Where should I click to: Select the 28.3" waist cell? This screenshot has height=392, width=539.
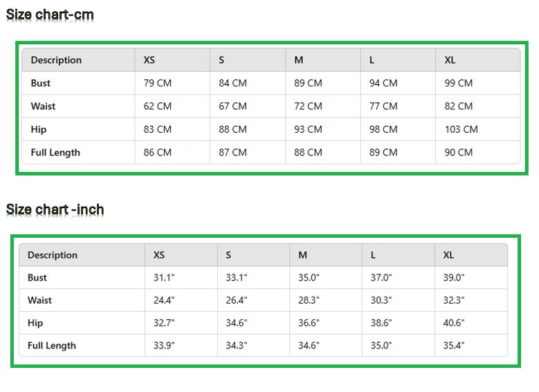tap(309, 300)
